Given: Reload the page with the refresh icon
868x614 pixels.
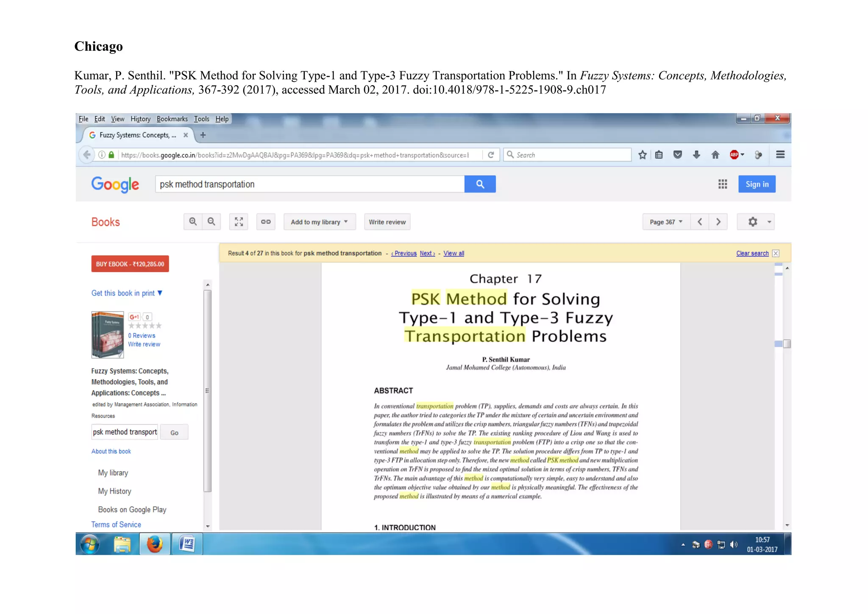Looking at the screenshot, I should pyautogui.click(x=491, y=155).
